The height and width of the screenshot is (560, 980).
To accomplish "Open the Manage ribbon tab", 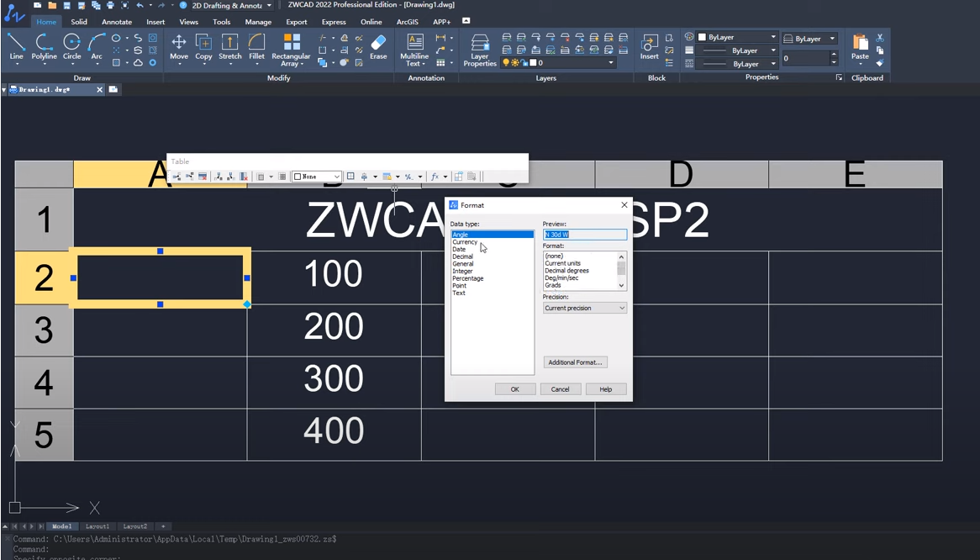I will point(258,22).
